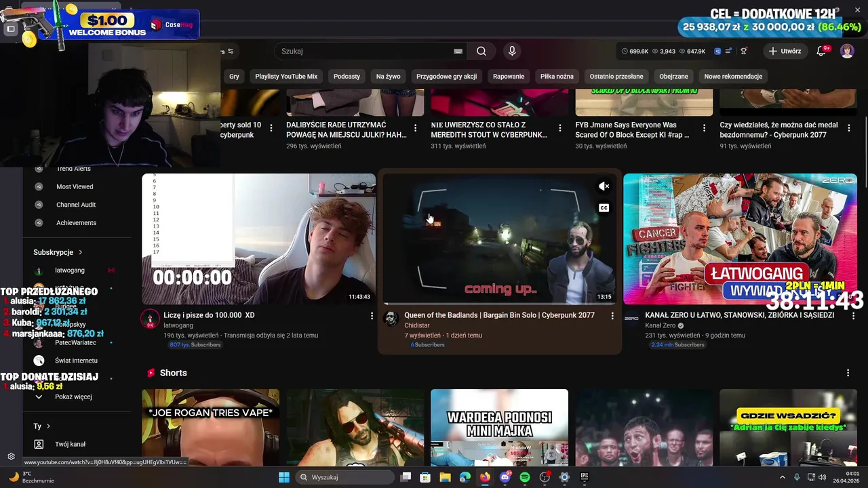Select the Przygodowe gry akcji chip
Image resolution: width=868 pixels, height=488 pixels.
pyautogui.click(x=446, y=77)
